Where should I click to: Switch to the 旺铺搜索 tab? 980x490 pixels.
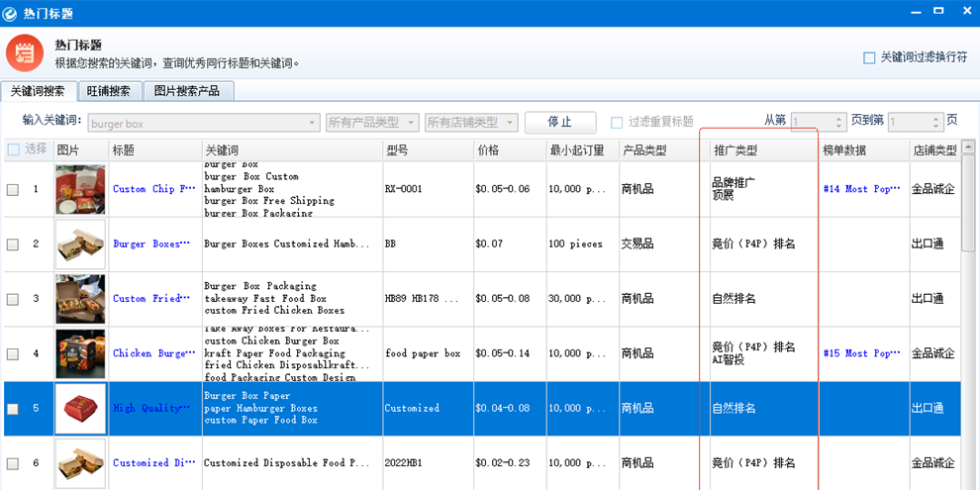[x=109, y=91]
